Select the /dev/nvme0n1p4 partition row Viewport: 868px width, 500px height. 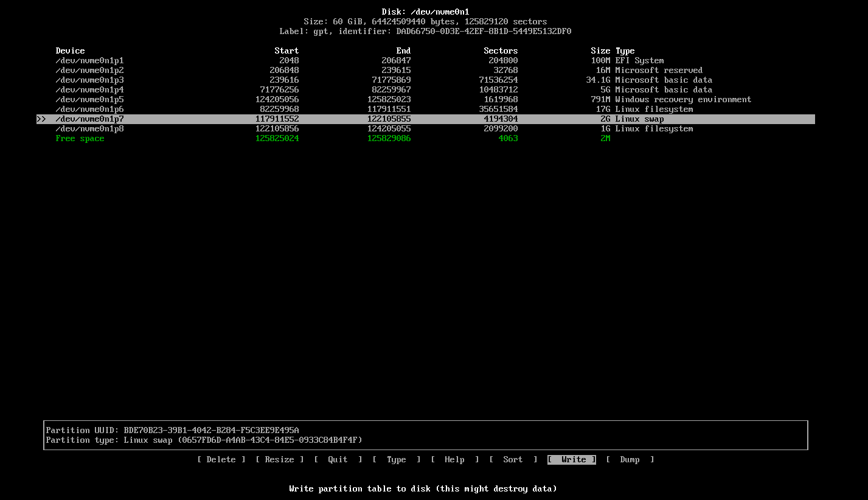(x=426, y=90)
